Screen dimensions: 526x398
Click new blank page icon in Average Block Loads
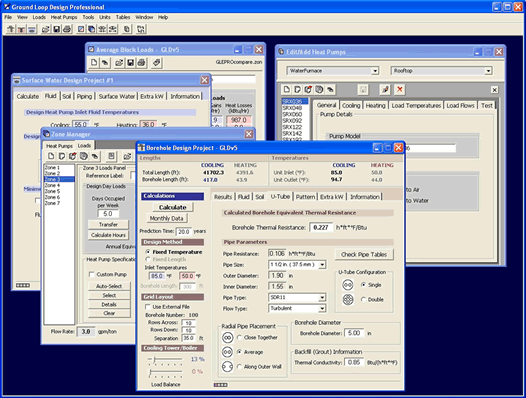click(x=94, y=62)
